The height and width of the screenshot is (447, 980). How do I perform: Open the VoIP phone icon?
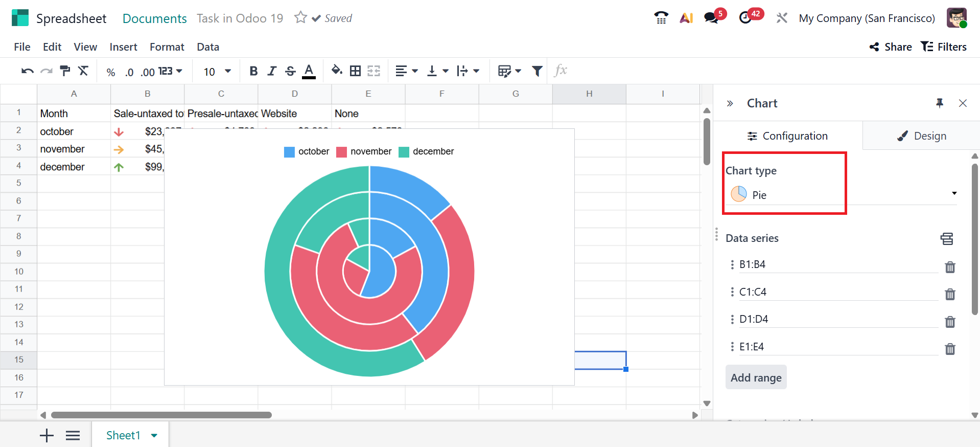point(661,18)
